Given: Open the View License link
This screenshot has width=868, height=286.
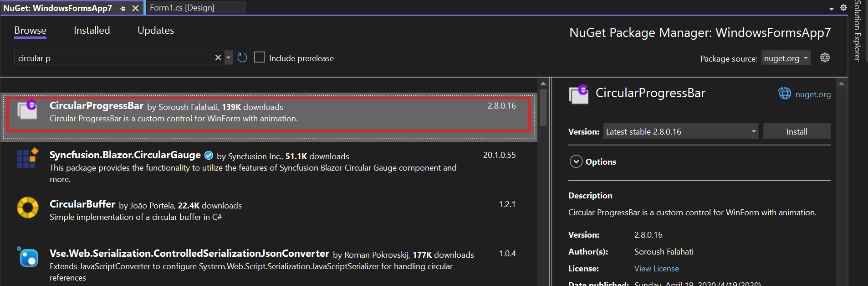Looking at the screenshot, I should tap(656, 268).
